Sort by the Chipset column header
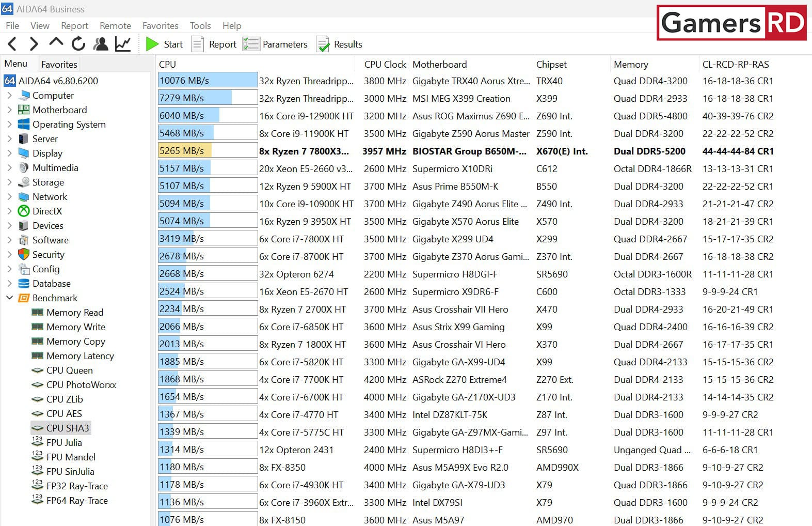 click(551, 64)
